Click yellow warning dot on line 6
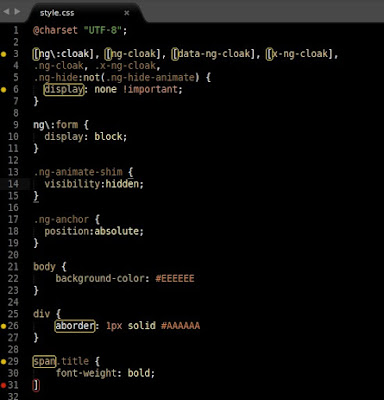Screen dimensions: 384x400 [x=4, y=89]
